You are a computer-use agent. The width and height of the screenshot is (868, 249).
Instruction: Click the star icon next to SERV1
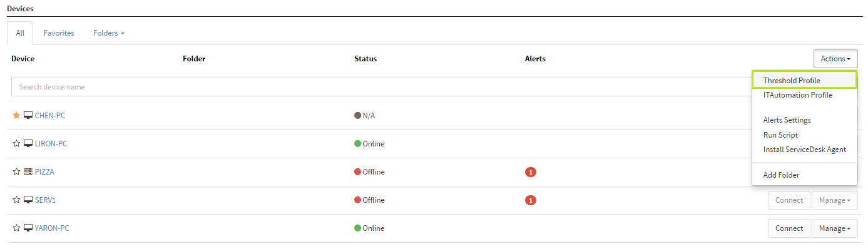point(16,200)
